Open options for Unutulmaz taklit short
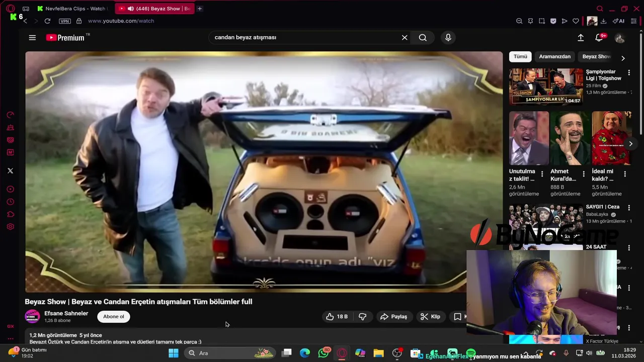 click(542, 174)
